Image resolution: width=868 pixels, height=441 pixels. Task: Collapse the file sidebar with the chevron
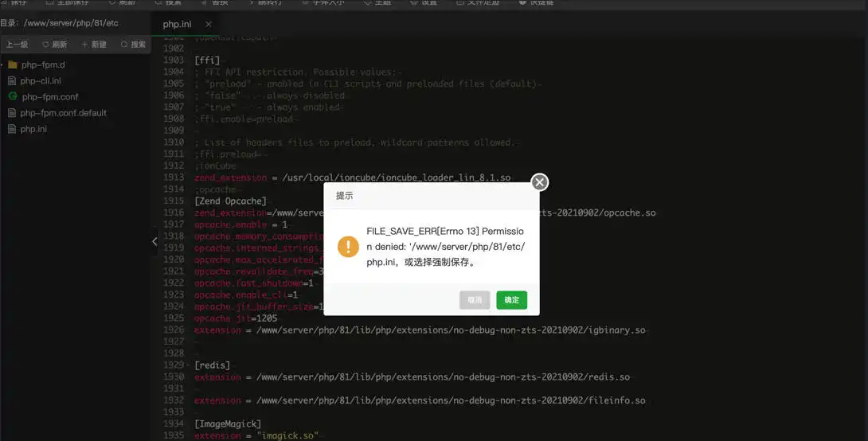[154, 241]
